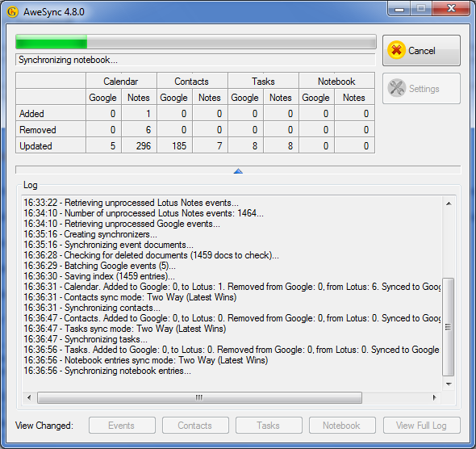The height and width of the screenshot is (449, 476).
Task: Click the red X Cancel icon
Action: [x=396, y=50]
